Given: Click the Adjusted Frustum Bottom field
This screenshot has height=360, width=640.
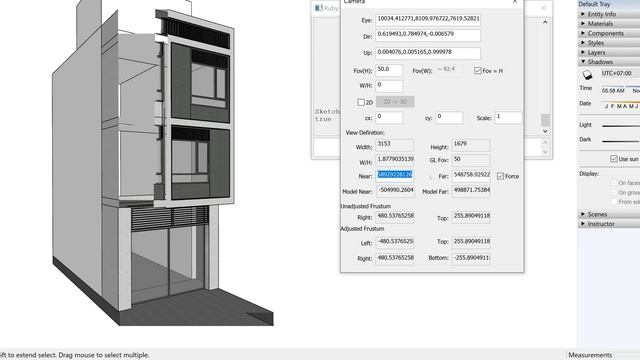Looking at the screenshot, I should (471, 258).
